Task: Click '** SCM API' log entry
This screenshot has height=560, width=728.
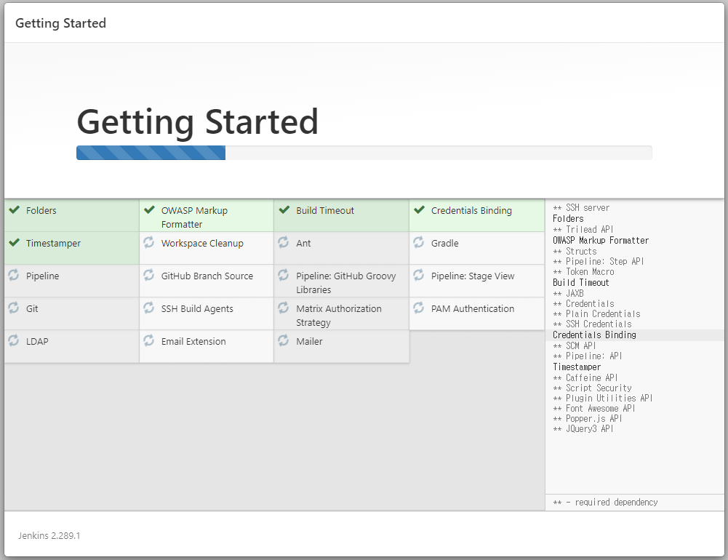Action: pos(575,346)
